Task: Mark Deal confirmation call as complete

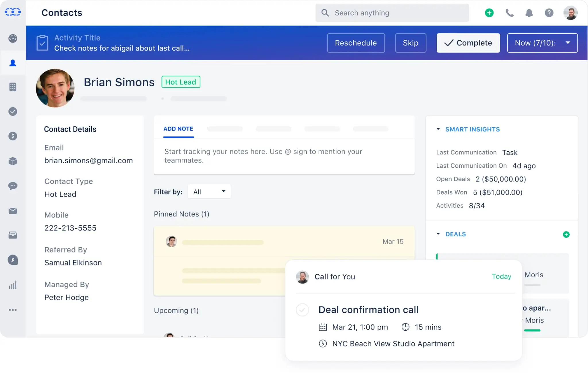Action: click(302, 310)
